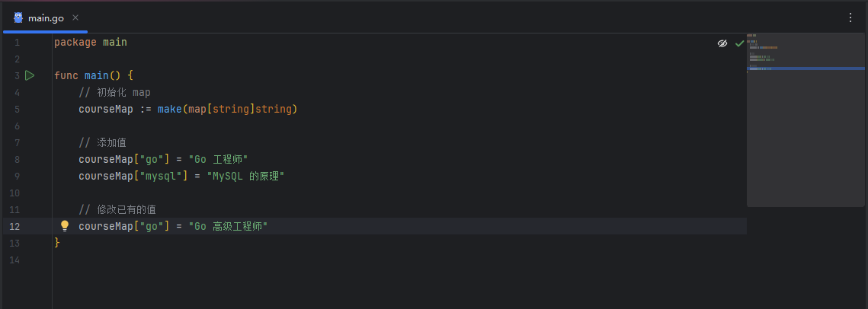Close the main.go editor tab

[75, 18]
